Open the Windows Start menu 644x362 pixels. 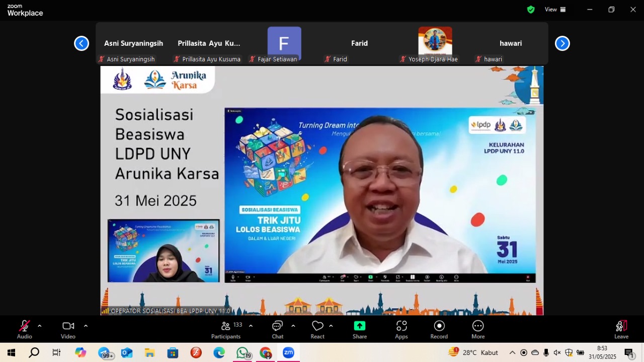[11, 352]
